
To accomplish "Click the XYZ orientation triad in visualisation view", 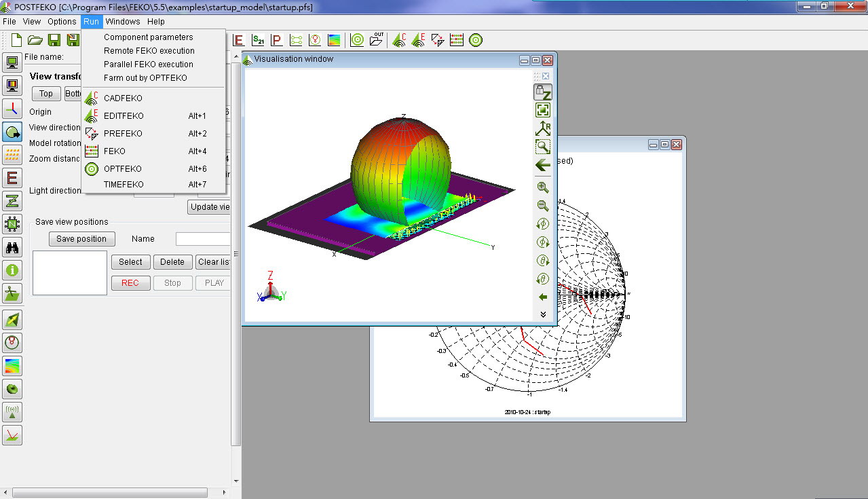I will click(x=271, y=287).
